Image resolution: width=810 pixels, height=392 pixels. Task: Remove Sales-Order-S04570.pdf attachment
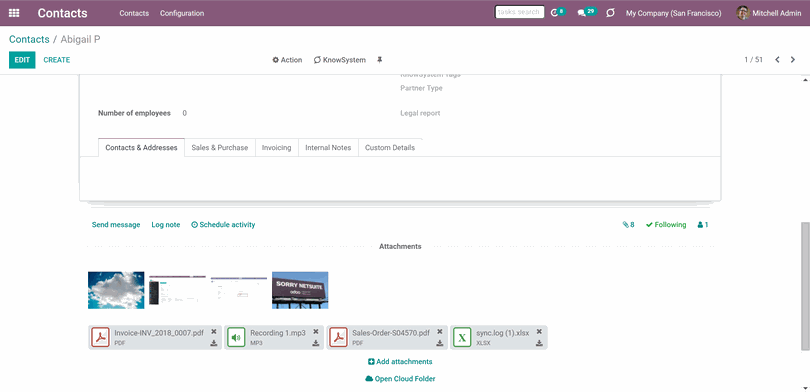pyautogui.click(x=440, y=332)
